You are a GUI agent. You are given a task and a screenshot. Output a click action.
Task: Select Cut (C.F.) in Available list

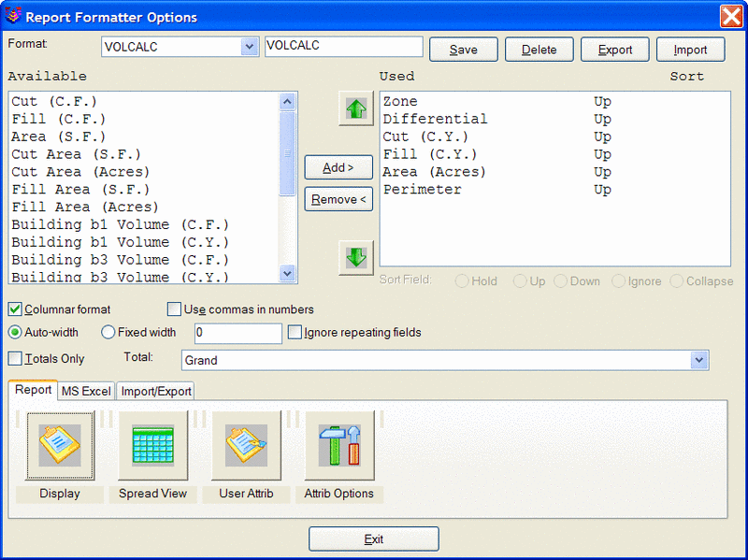(x=144, y=101)
